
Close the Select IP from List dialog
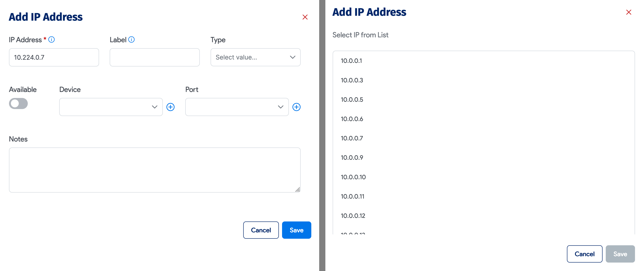click(629, 12)
